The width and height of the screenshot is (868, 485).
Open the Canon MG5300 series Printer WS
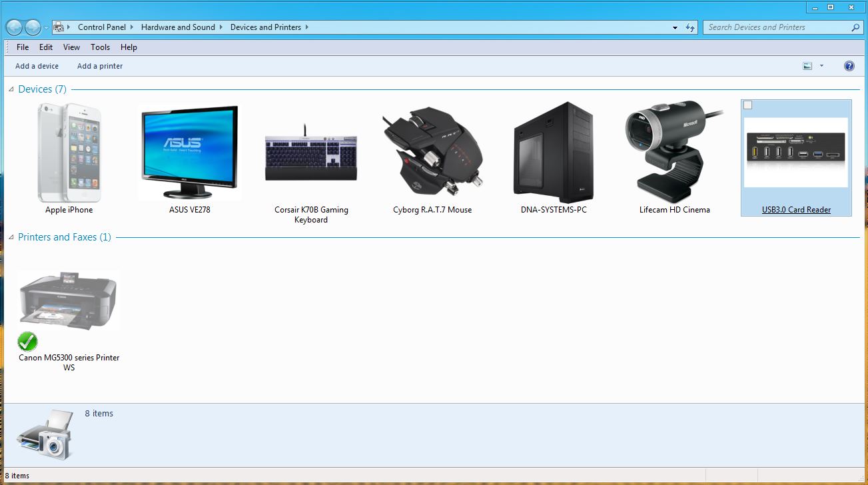pyautogui.click(x=68, y=298)
